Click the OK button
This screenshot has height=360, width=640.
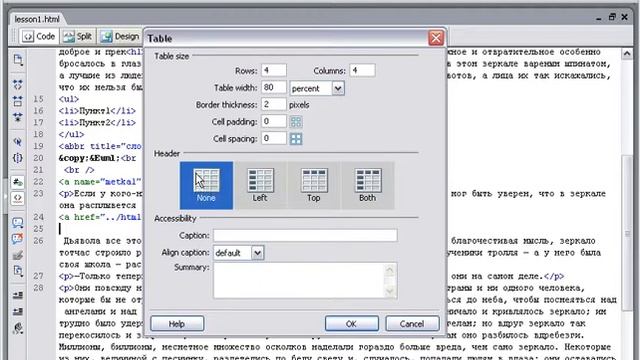click(x=351, y=324)
